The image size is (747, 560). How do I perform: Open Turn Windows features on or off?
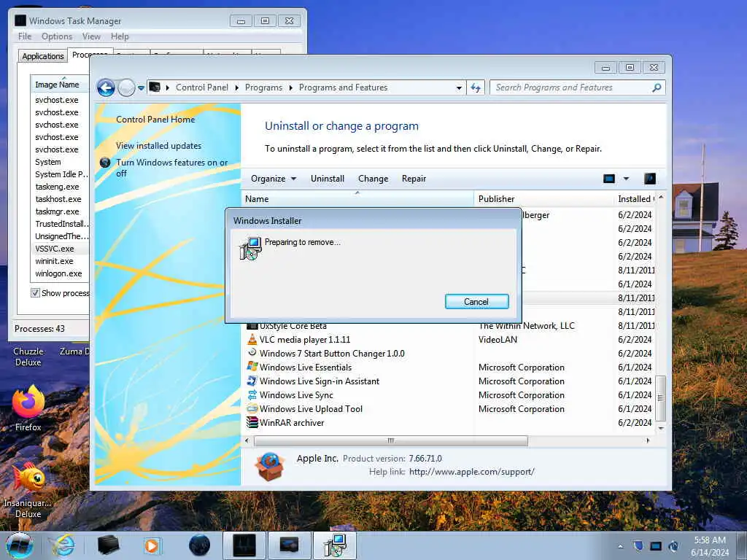point(172,168)
